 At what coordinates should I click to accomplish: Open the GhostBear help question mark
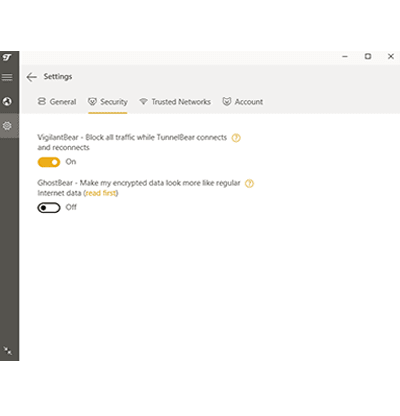tap(249, 183)
